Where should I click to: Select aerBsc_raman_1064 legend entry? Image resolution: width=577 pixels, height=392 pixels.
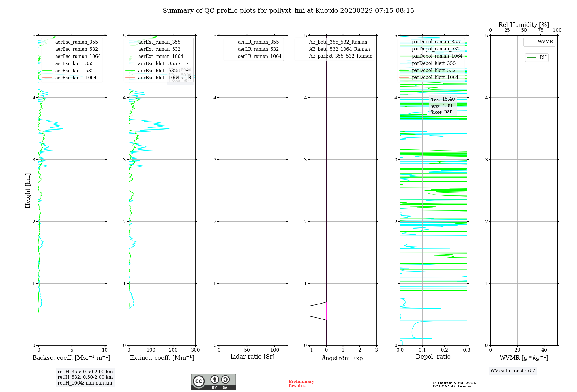coord(72,56)
